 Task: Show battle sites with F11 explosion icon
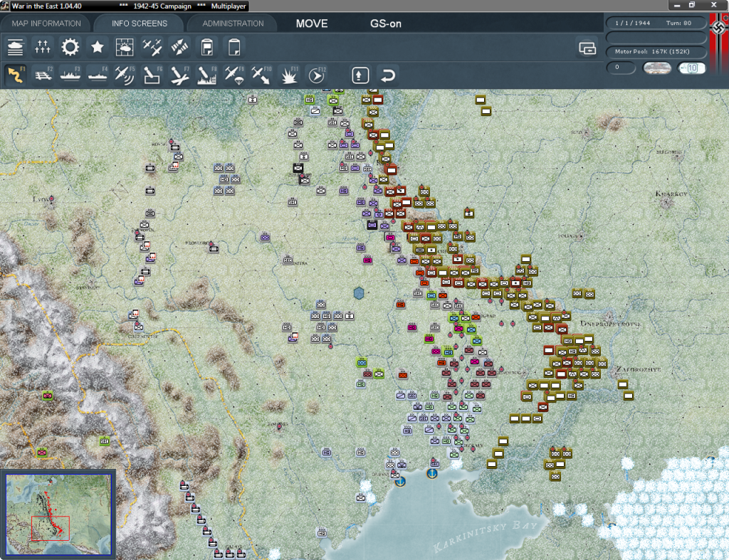(289, 75)
